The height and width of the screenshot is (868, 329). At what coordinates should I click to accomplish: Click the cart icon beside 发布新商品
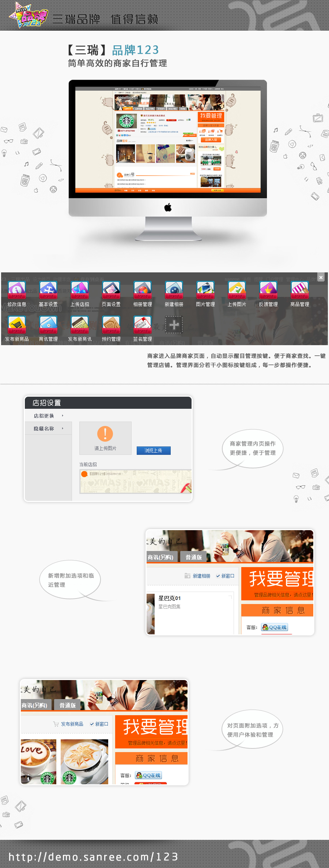tap(56, 724)
